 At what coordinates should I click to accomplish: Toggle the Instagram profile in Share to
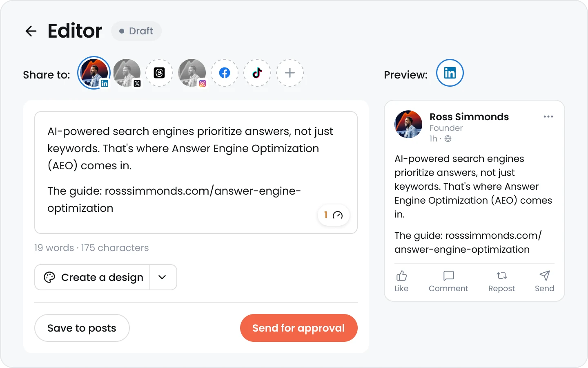192,73
